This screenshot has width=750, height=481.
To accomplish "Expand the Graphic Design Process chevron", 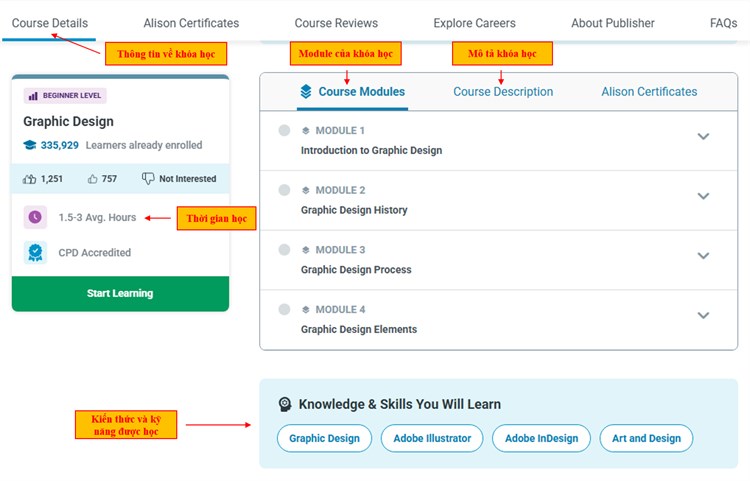I will click(703, 256).
